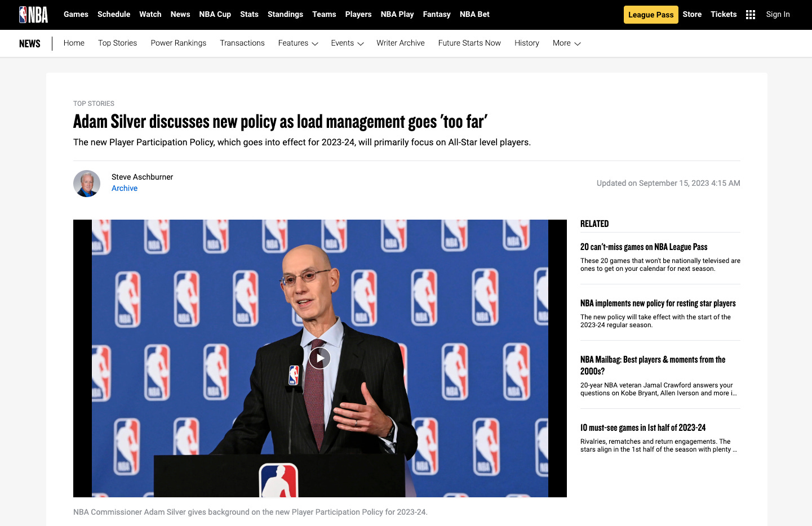
Task: Go to the news Home tab
Action: (74, 43)
